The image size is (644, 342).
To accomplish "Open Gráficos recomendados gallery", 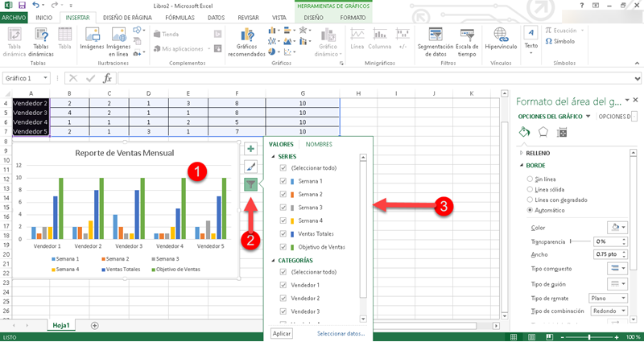I will [x=247, y=43].
